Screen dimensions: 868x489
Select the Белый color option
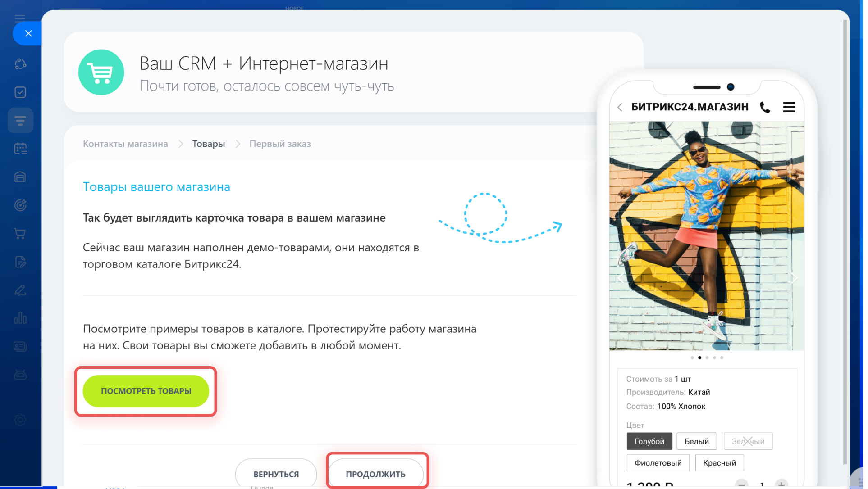(696, 441)
